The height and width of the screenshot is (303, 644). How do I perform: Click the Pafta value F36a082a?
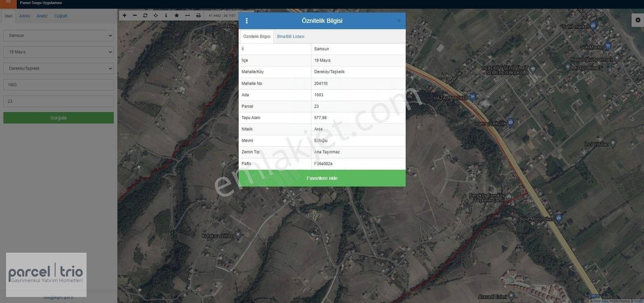[x=323, y=164]
